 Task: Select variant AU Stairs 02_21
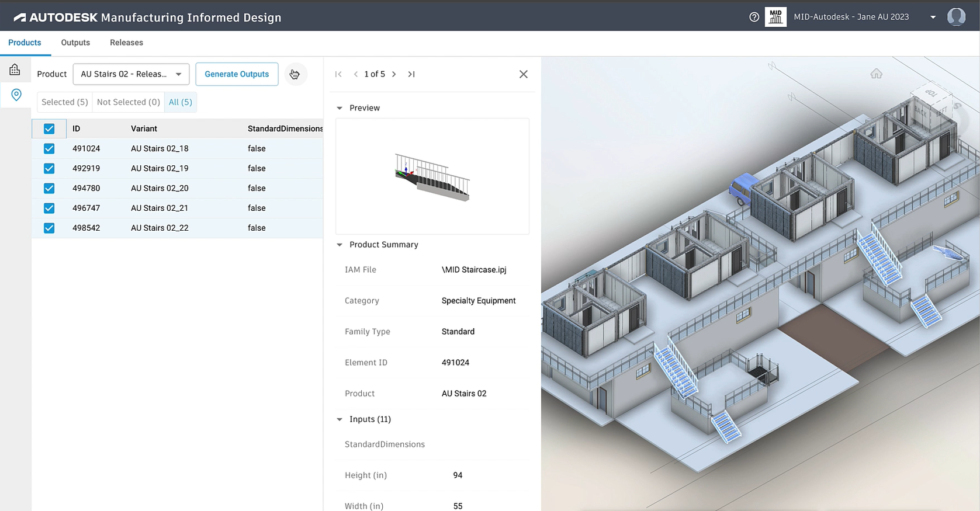coord(160,208)
